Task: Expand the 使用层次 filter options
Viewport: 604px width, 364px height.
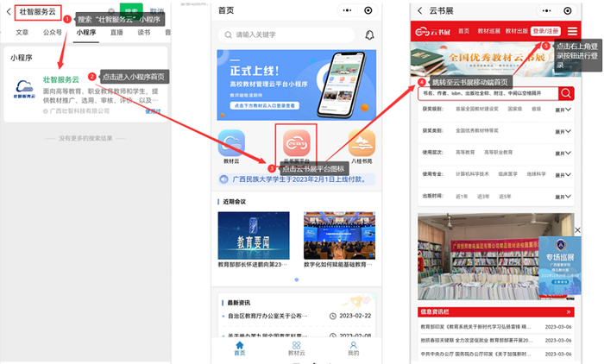Action: 563,153
